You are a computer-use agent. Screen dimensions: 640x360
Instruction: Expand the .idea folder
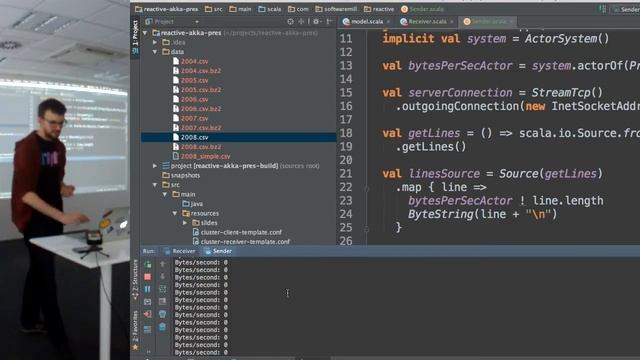tap(155, 42)
